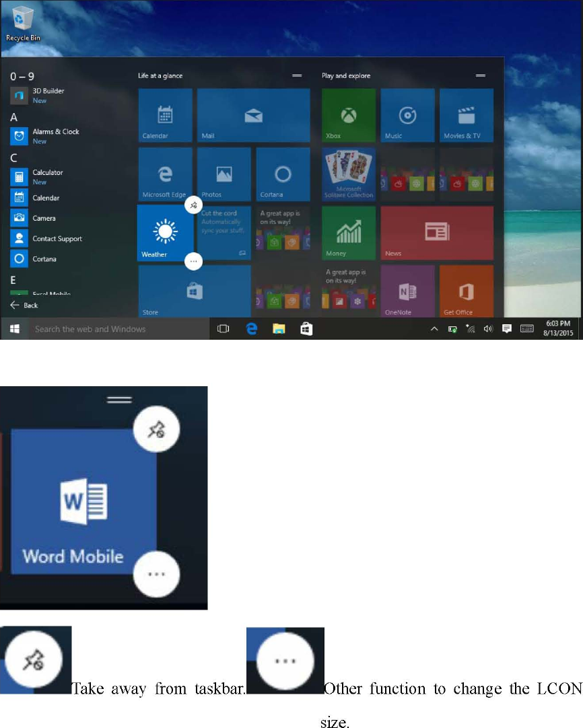The height and width of the screenshot is (728, 583).
Task: Click the Play and explore group handle
Action: point(481,75)
